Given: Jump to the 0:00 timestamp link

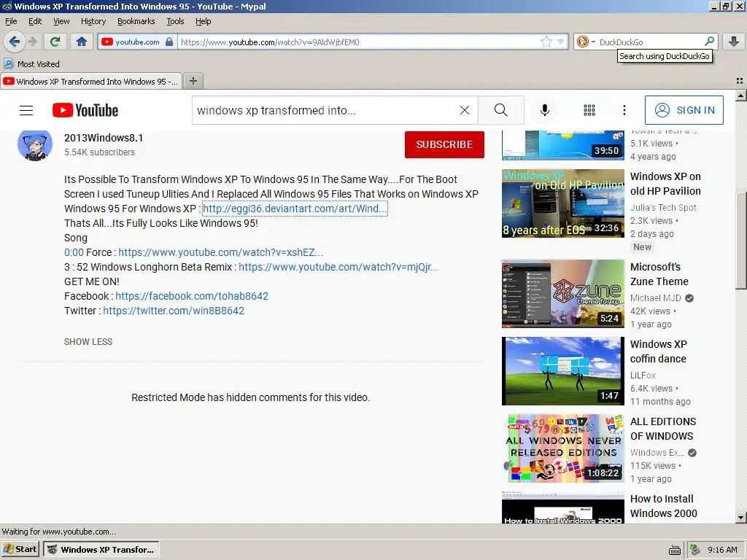Looking at the screenshot, I should [74, 252].
